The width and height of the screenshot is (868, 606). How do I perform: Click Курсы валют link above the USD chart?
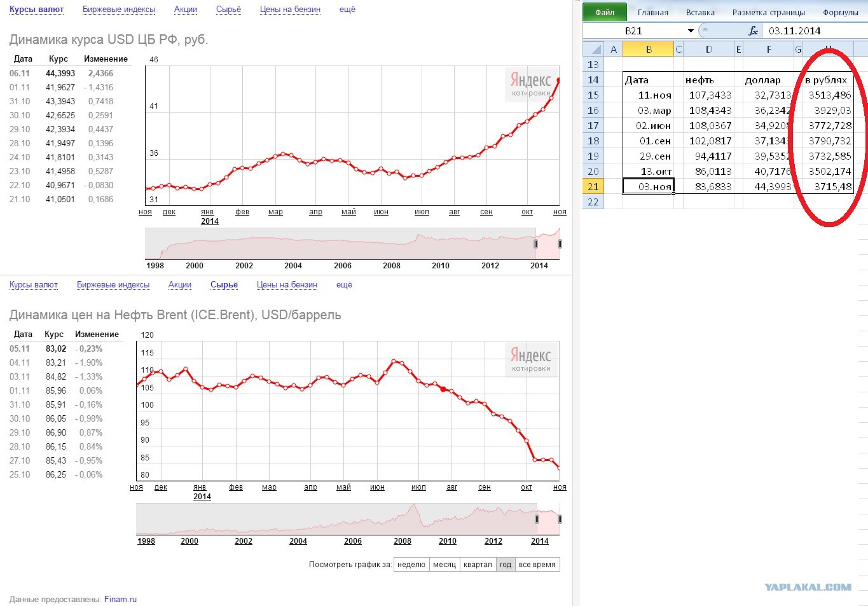pos(36,10)
